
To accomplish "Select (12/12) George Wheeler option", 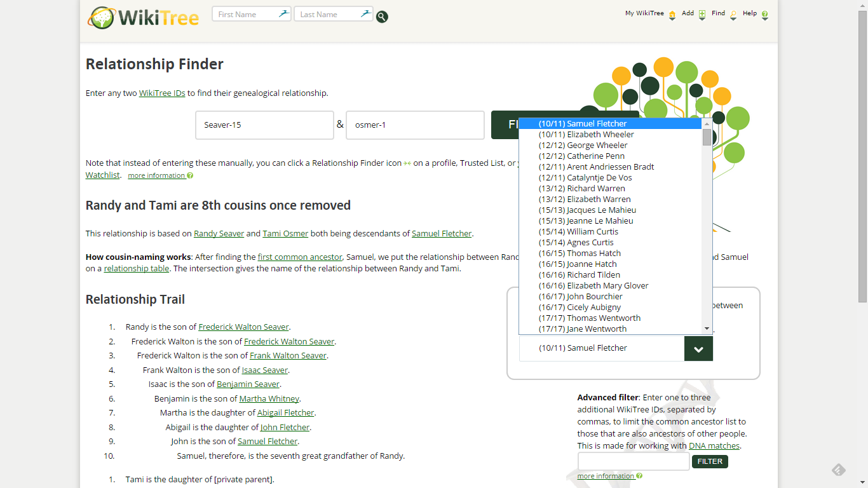I will coord(611,145).
